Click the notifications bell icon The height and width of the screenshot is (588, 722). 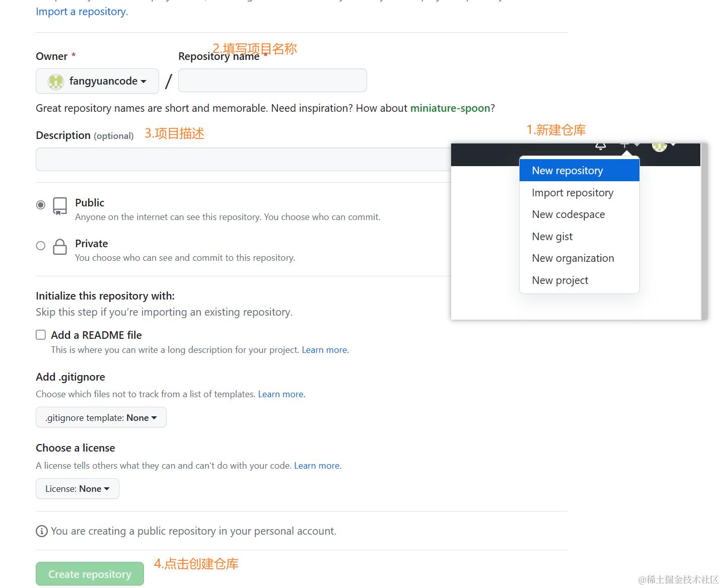pyautogui.click(x=601, y=146)
